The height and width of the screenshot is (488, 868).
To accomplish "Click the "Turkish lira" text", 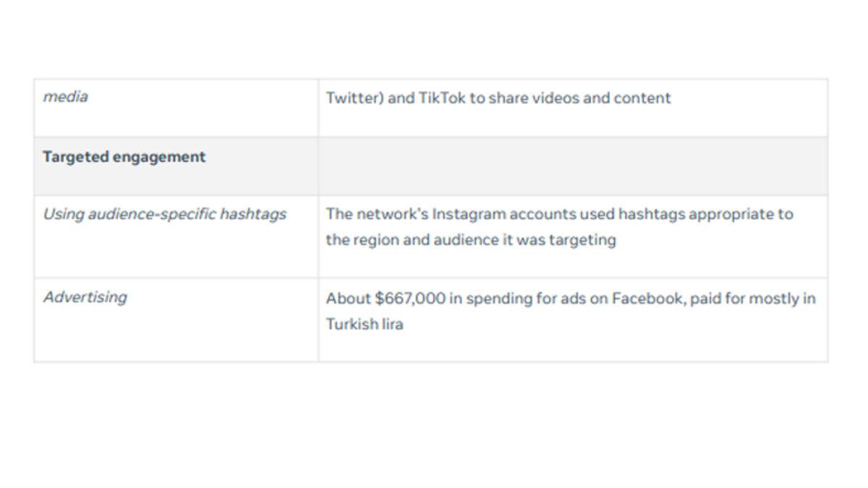I will click(x=364, y=324).
